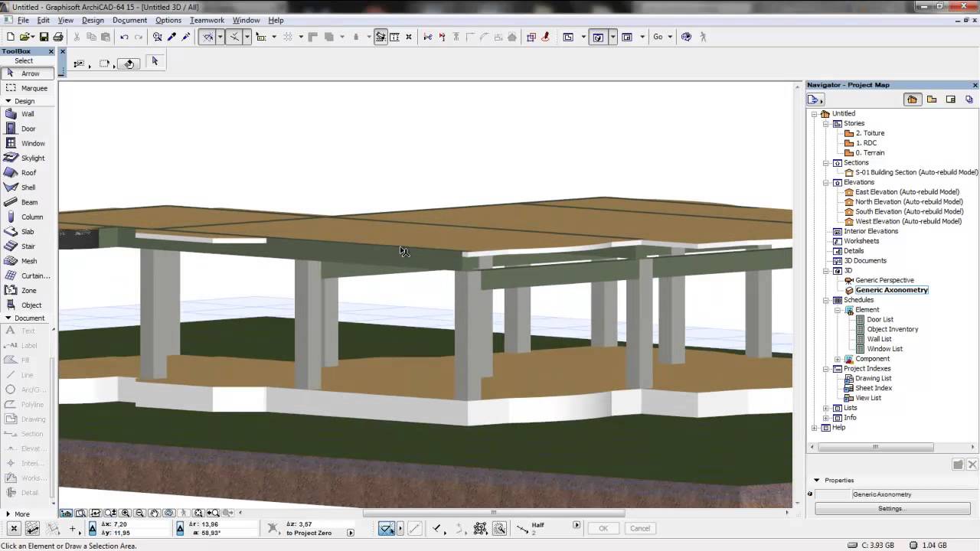Select the Slab tool
Image resolution: width=980 pixels, height=551 pixels.
[28, 232]
